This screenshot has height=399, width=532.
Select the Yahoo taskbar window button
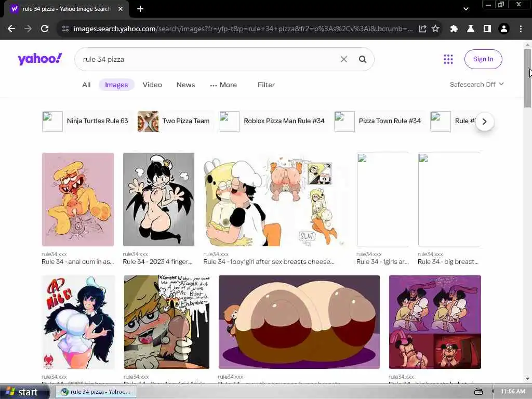[97, 392]
